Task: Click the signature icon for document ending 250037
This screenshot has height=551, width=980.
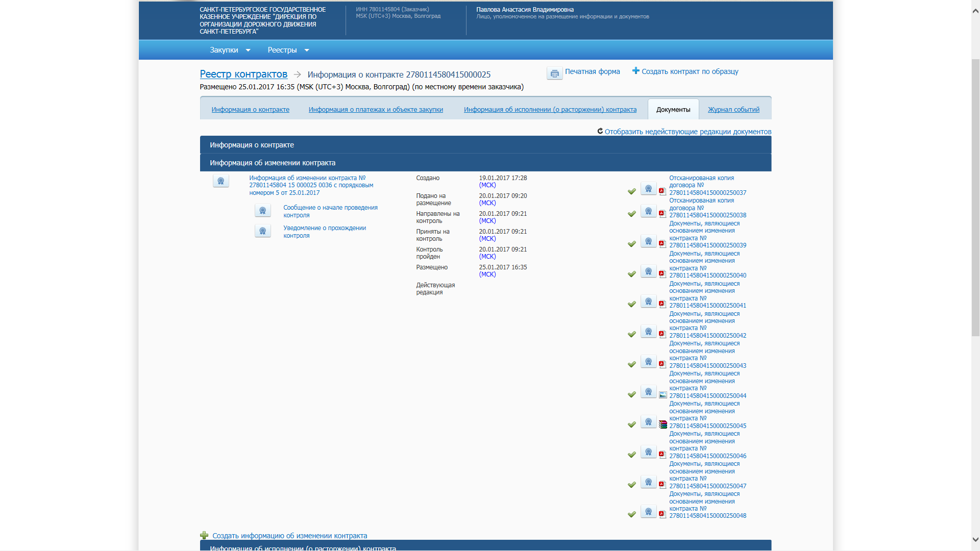Action: 649,189
